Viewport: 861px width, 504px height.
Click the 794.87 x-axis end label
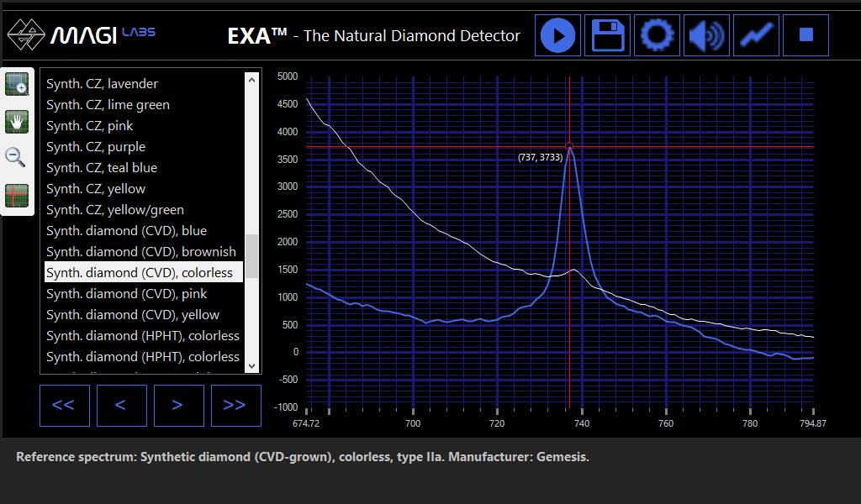(813, 423)
